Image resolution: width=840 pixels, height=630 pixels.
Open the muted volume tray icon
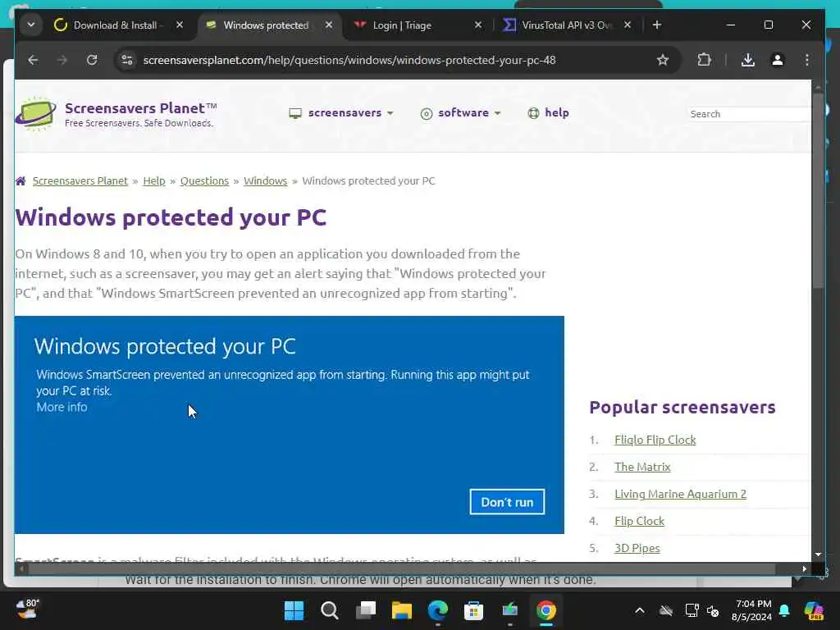713,610
